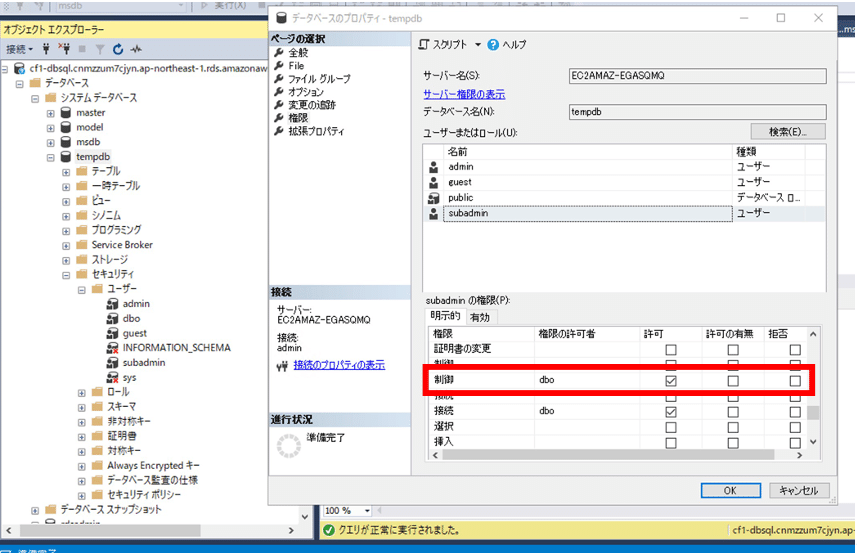Click the guest user icon in the tree
Viewport: 857px width, 554px height.
112,333
